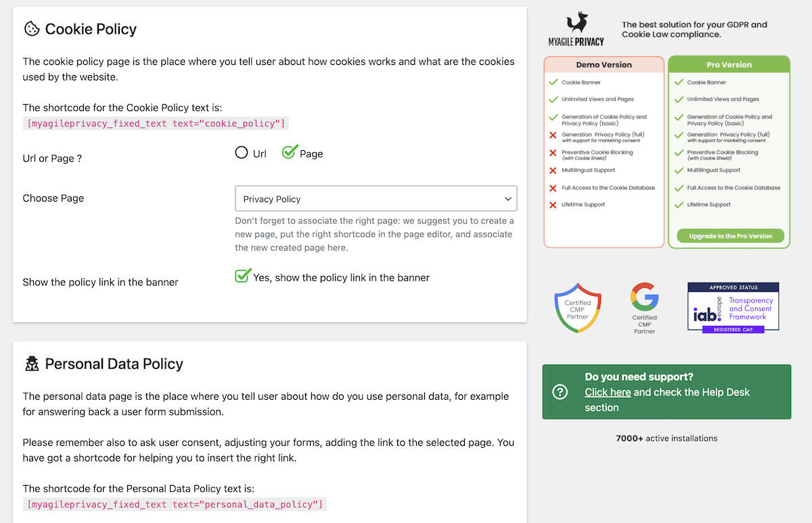The width and height of the screenshot is (812, 523).
Task: Click the Demo Version header
Action: 604,65
